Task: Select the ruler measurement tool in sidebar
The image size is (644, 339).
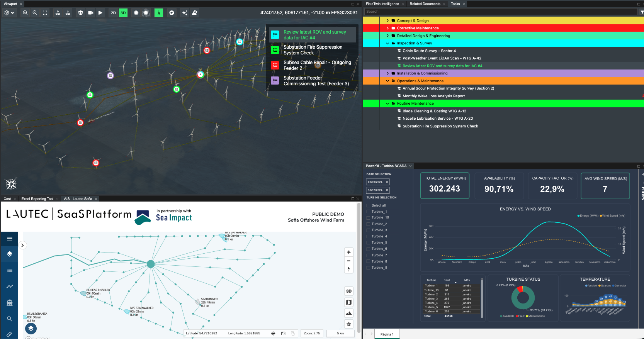Action: (x=10, y=334)
